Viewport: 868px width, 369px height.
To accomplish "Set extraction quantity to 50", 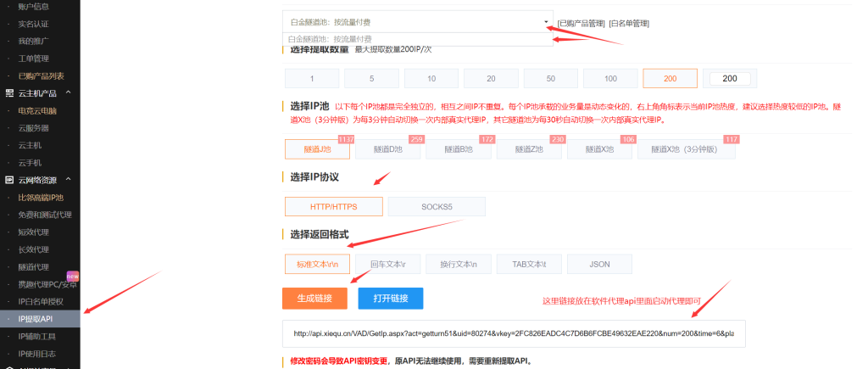I will [551, 78].
